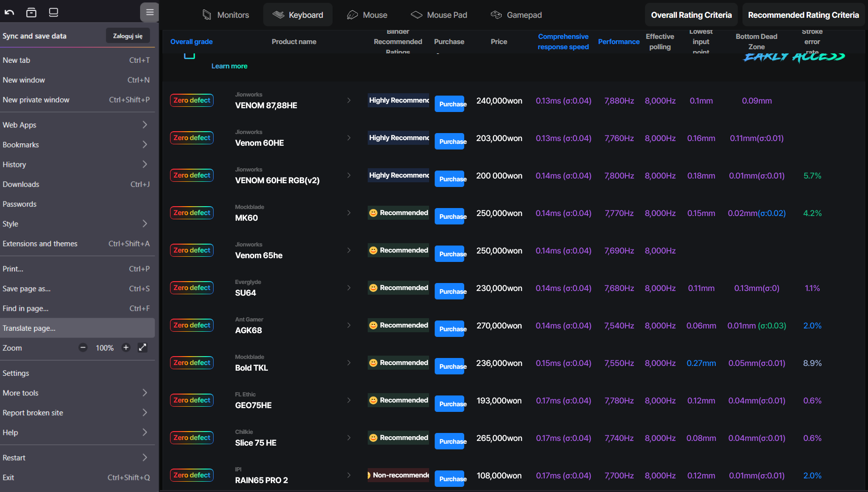Expand the SU64 row details chevron
Screen dimensions: 868x492
pyautogui.click(x=349, y=288)
